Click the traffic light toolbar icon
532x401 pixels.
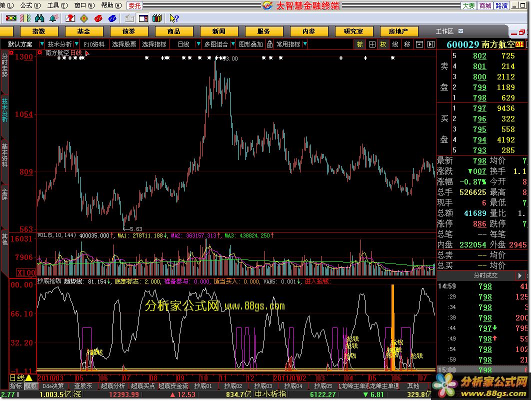[x=11, y=18]
